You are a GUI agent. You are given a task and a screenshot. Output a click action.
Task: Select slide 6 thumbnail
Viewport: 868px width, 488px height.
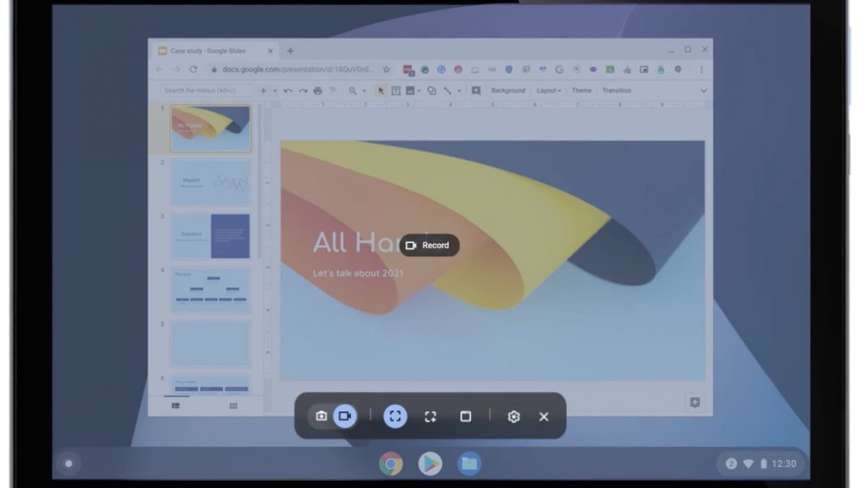pyautogui.click(x=210, y=384)
